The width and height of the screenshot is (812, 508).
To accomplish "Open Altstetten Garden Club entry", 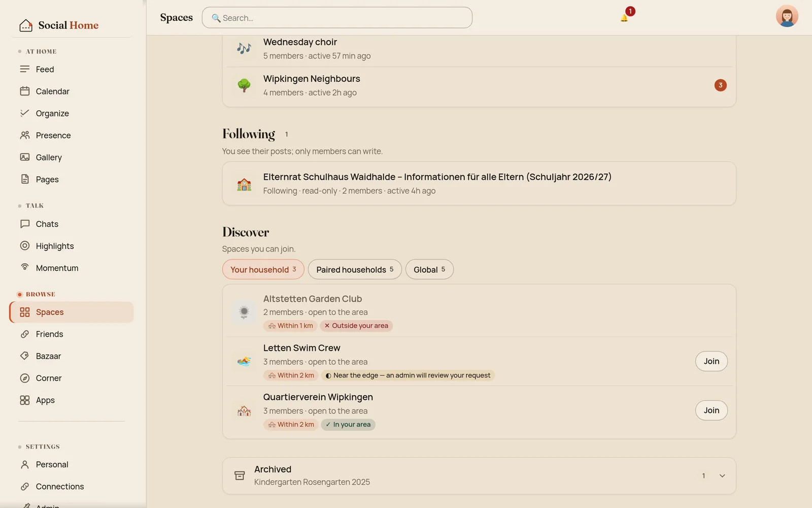I will coord(479,311).
